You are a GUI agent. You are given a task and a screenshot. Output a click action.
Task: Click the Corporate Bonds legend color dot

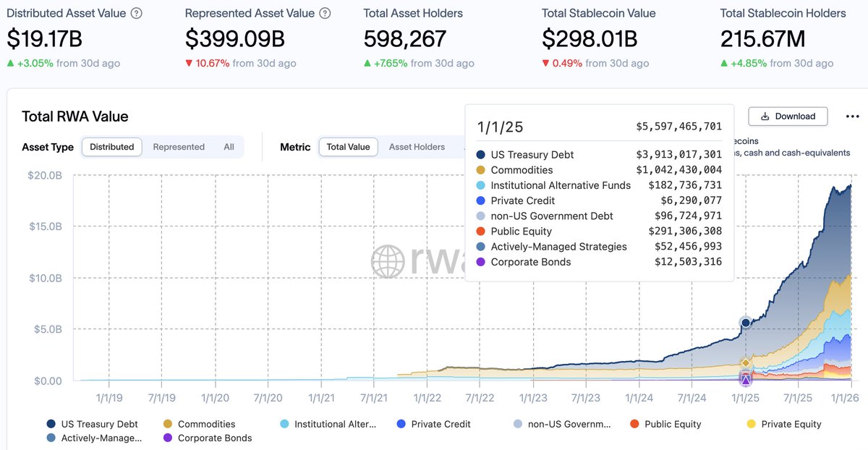click(168, 438)
